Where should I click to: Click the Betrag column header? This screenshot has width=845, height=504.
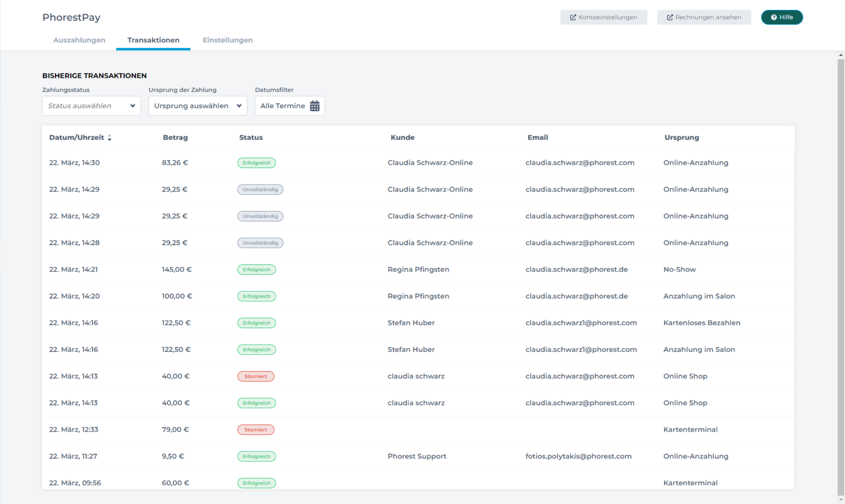[175, 138]
